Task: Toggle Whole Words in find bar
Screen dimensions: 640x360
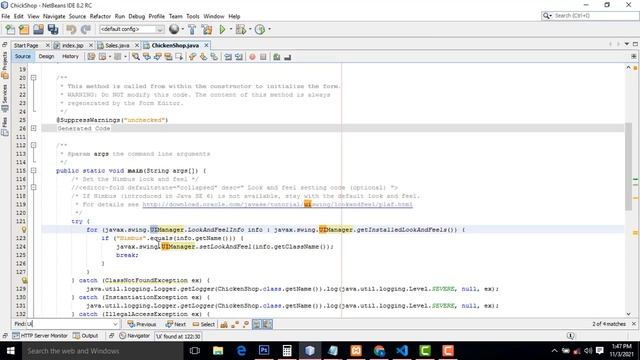Action: pyautogui.click(x=235, y=324)
